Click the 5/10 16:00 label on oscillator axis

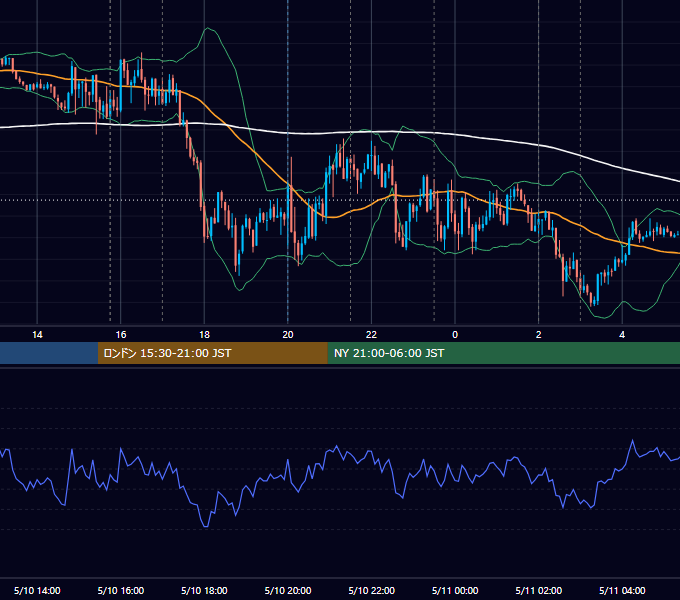[x=121, y=590]
